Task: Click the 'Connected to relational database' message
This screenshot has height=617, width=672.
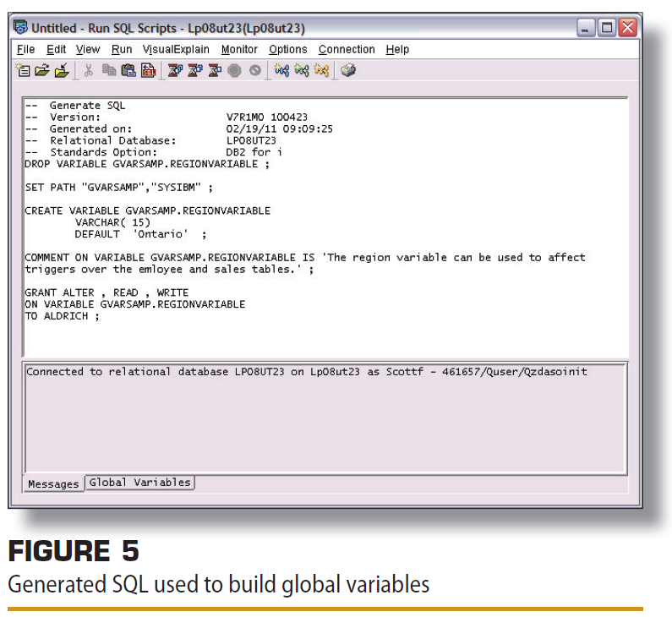Action: tap(307, 372)
